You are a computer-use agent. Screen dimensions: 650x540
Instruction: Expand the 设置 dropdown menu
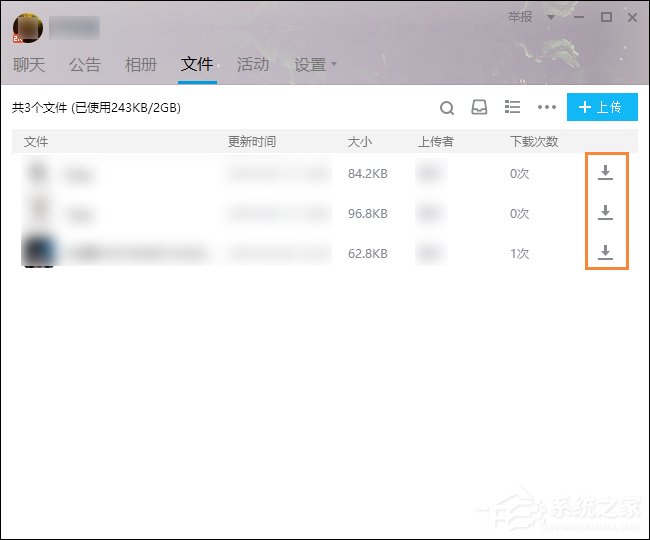(316, 65)
